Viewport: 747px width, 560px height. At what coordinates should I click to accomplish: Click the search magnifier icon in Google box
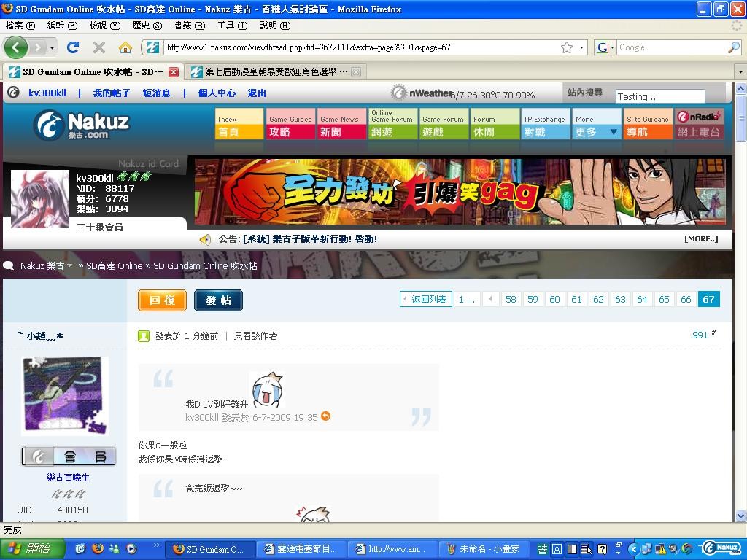click(x=734, y=47)
